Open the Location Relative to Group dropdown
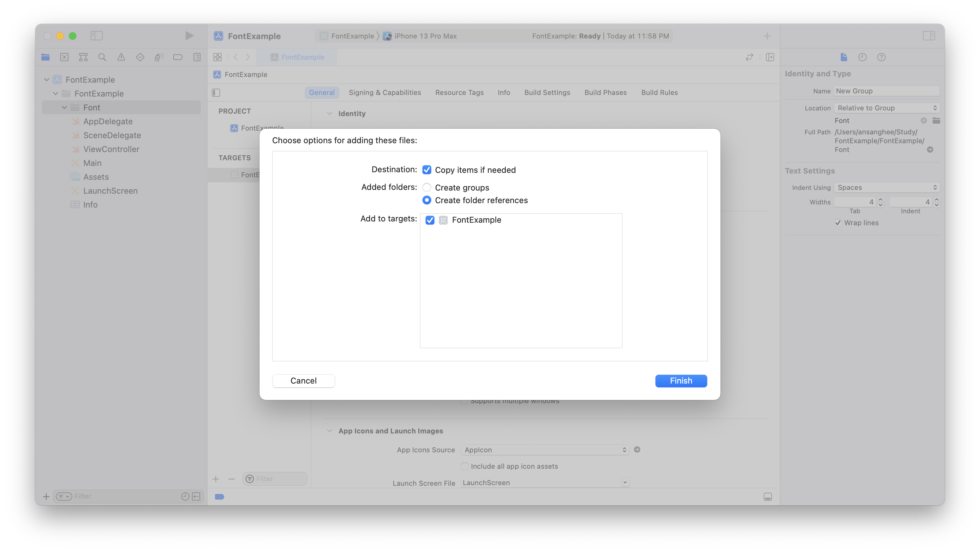980x552 pixels. [x=887, y=108]
